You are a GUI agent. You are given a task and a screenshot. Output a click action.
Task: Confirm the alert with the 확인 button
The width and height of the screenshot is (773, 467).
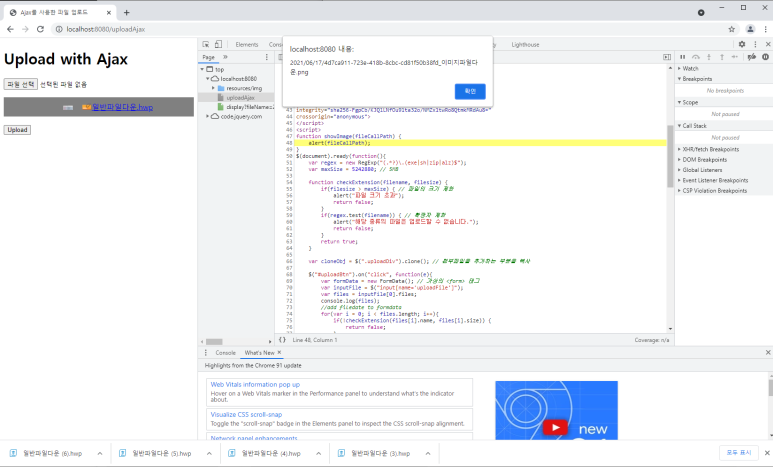pyautogui.click(x=470, y=91)
